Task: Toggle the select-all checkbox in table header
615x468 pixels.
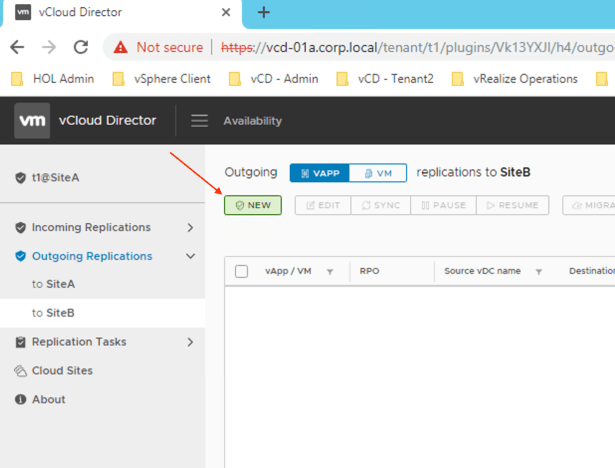Action: pyautogui.click(x=241, y=271)
